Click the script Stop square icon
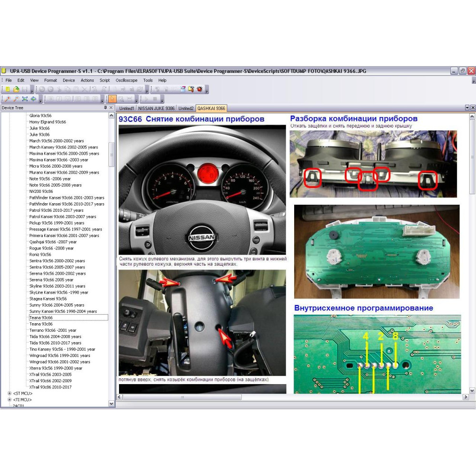476x476 pixels. 155,99
